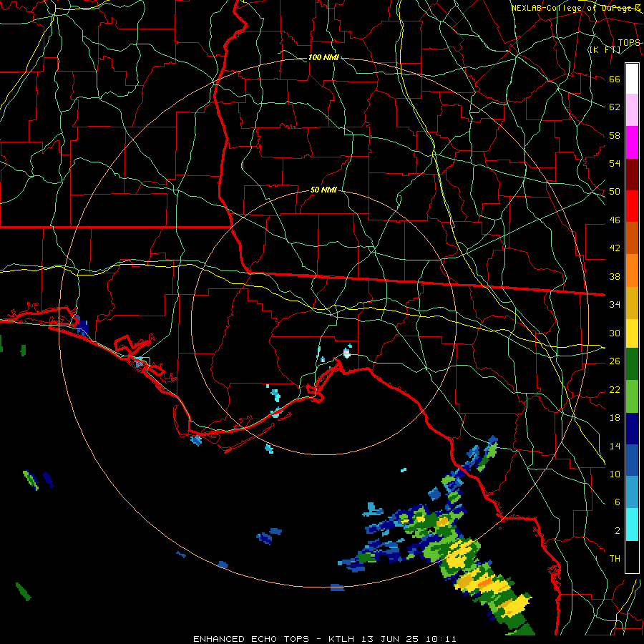Click the legend value "38"
This screenshot has height=644, width=644.
pyautogui.click(x=615, y=276)
